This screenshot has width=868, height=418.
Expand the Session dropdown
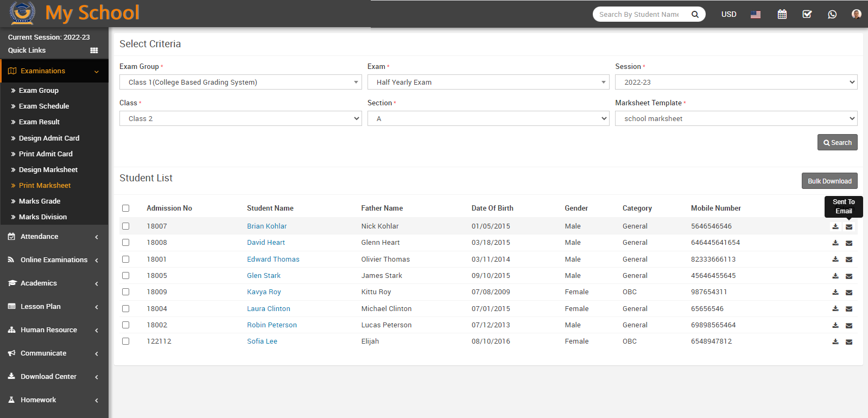point(736,82)
